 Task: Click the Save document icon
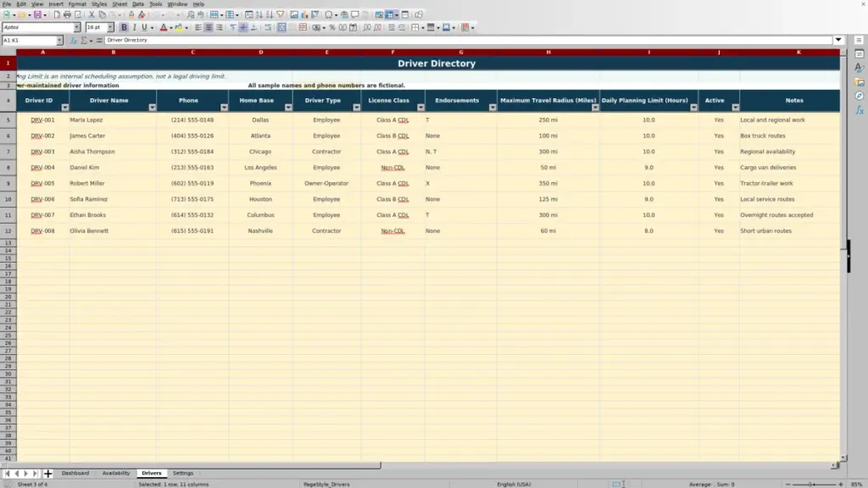37,15
